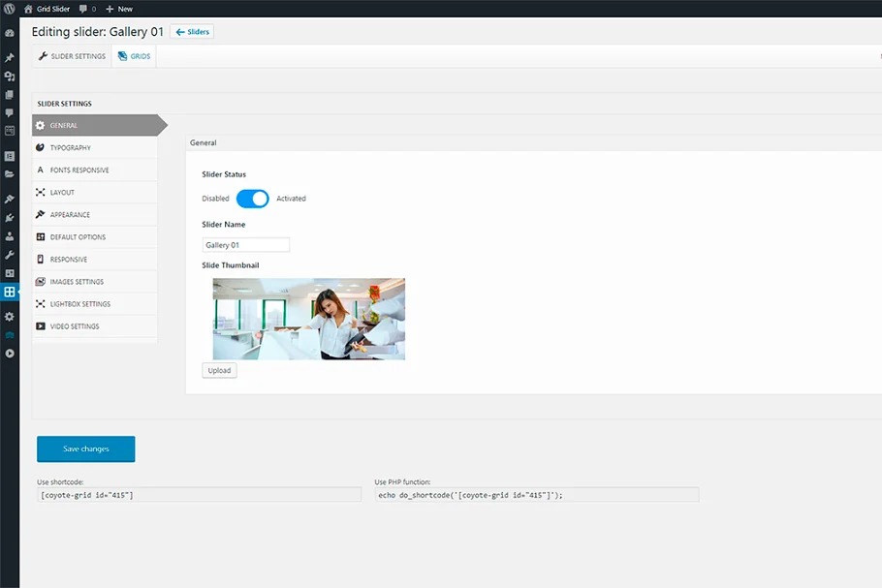Click the Upload button under thumbnail

click(219, 370)
